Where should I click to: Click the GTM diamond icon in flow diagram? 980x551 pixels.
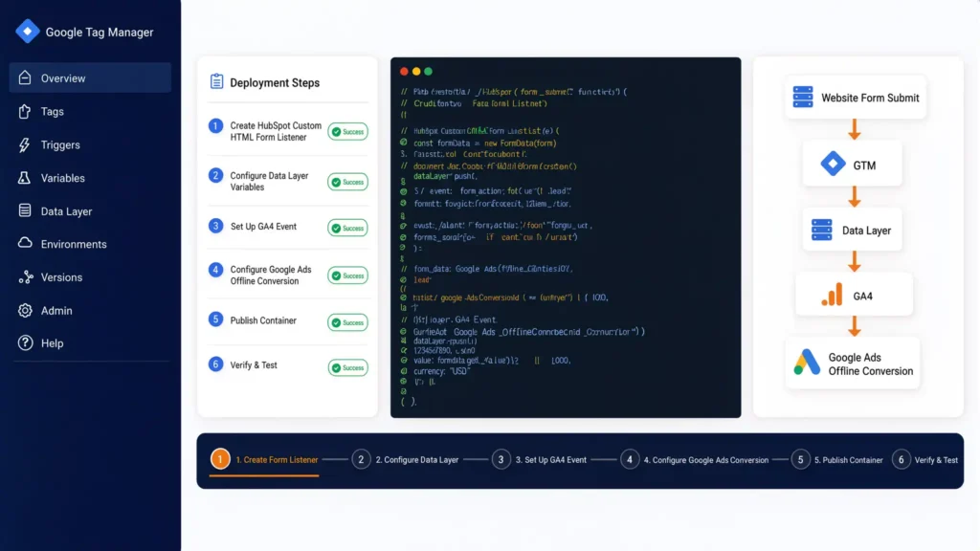(x=833, y=164)
